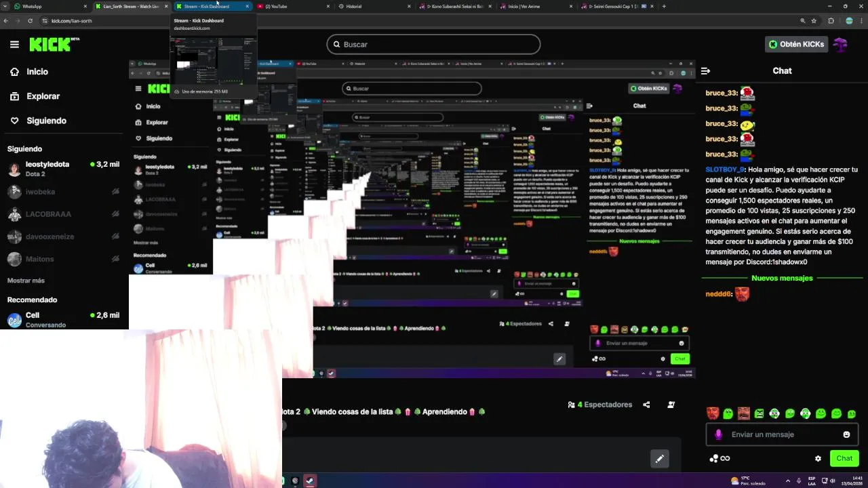This screenshot has width=868, height=488.
Task: Open leostyledota channel in Siguiendo list
Action: (x=63, y=167)
